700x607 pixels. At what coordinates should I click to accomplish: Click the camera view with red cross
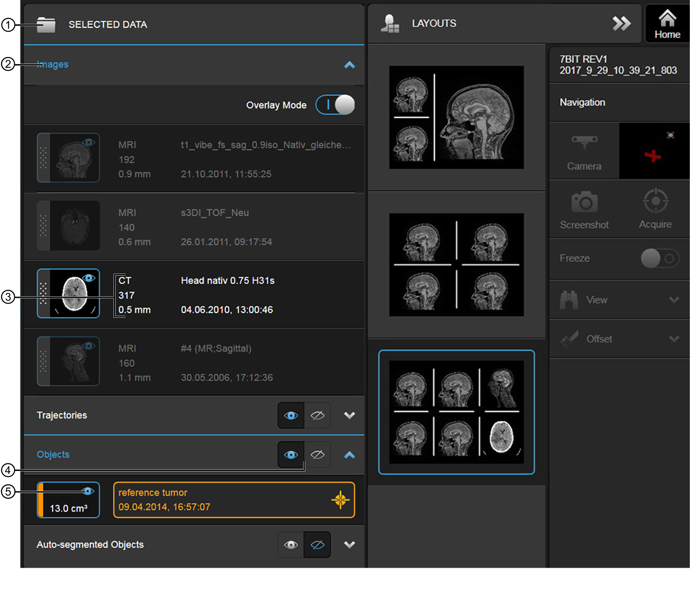click(654, 151)
